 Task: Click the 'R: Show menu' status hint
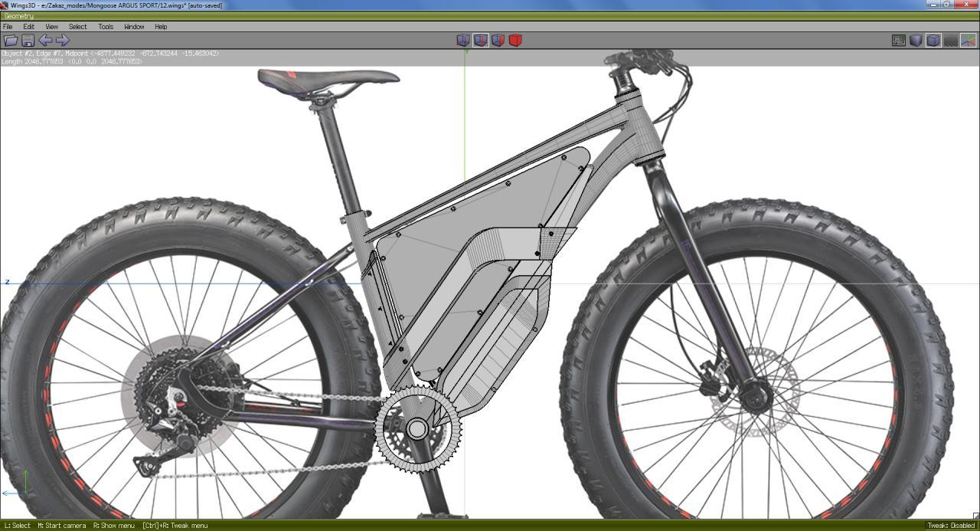[114, 526]
